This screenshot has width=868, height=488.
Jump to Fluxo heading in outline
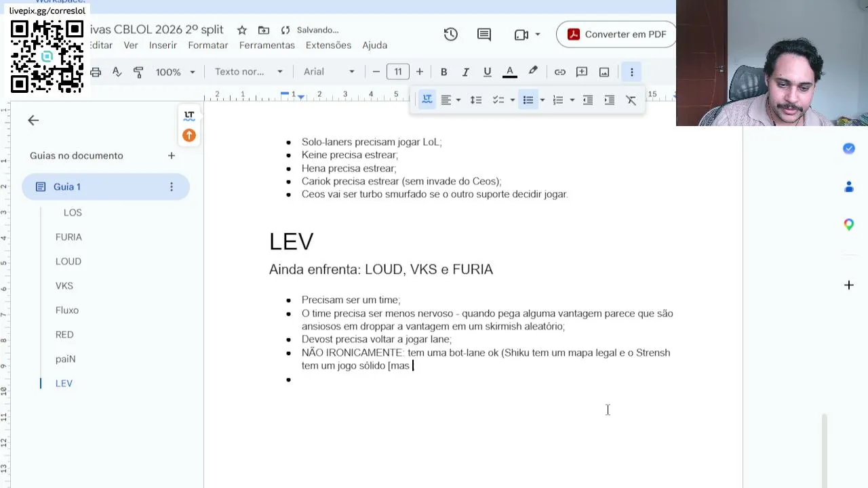click(67, 310)
